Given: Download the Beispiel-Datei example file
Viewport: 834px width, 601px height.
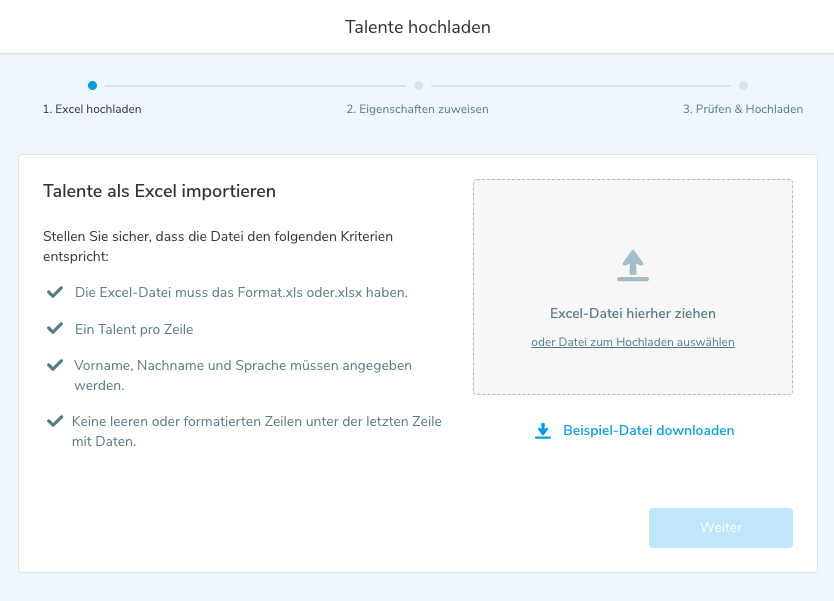Looking at the screenshot, I should click(648, 431).
